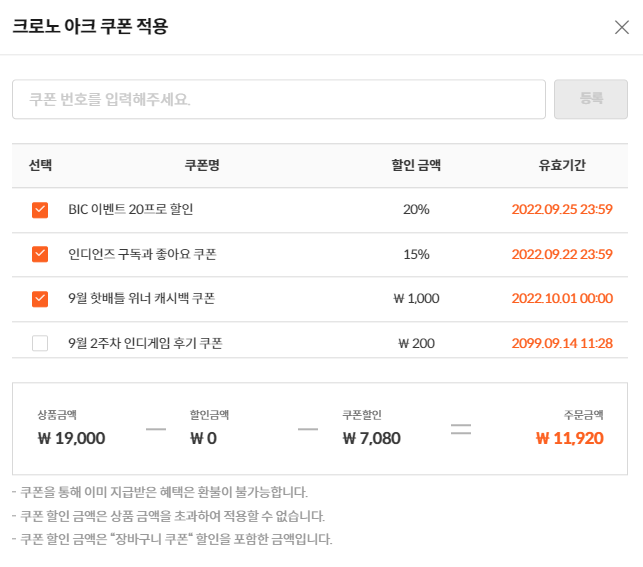Image resolution: width=643 pixels, height=567 pixels.
Task: Toggle the 인디언즈 구독과 좋아요 쿠폰 checkbox
Action: click(40, 254)
